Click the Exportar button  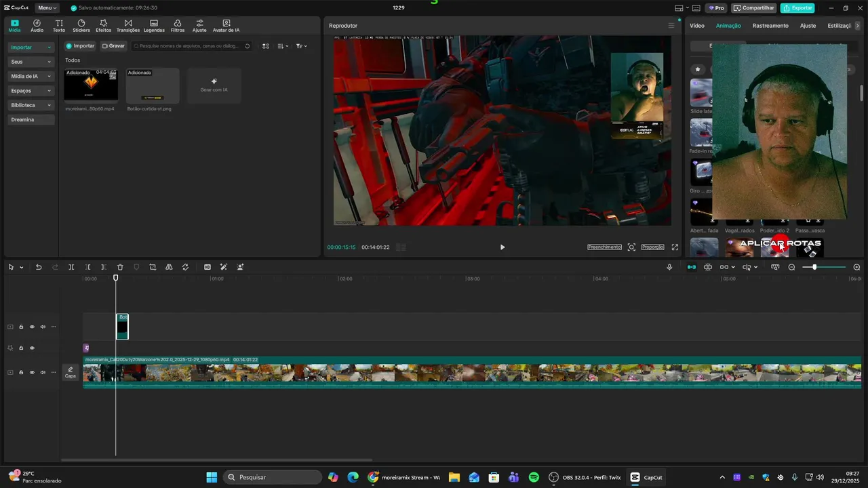[x=797, y=8]
